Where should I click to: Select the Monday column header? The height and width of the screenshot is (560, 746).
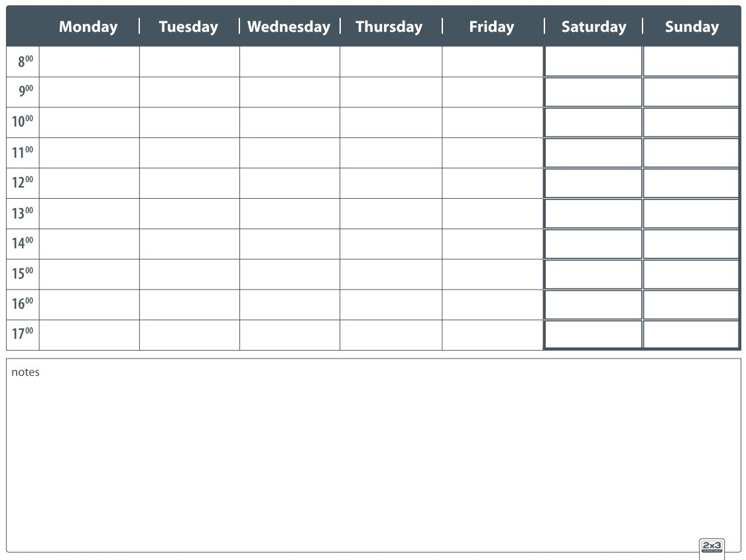[x=88, y=27]
